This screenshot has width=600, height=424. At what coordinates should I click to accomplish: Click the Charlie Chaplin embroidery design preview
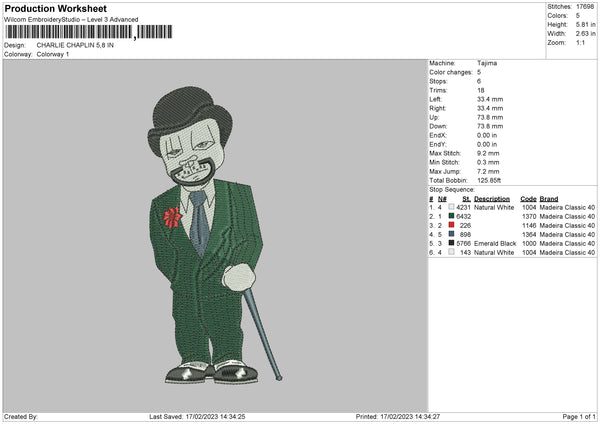[x=215, y=235]
